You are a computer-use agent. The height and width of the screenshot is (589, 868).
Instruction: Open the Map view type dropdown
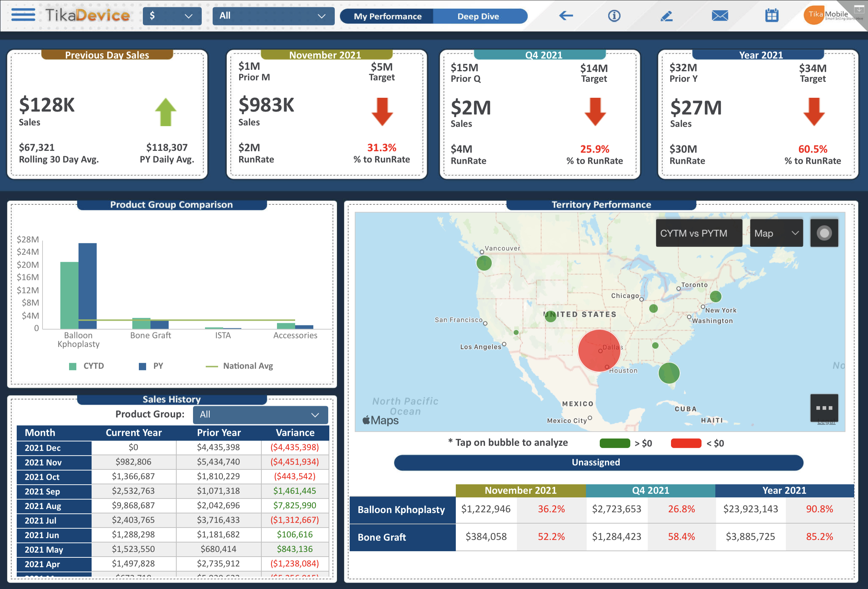776,233
